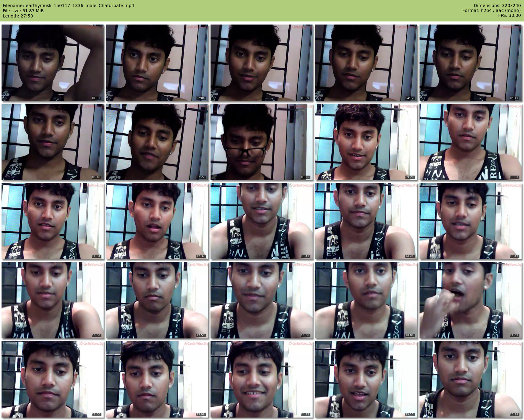Screen dimensions: 524x420
Task: Open the thumbnail marked 03:09
Action: pyautogui.click(x=262, y=63)
